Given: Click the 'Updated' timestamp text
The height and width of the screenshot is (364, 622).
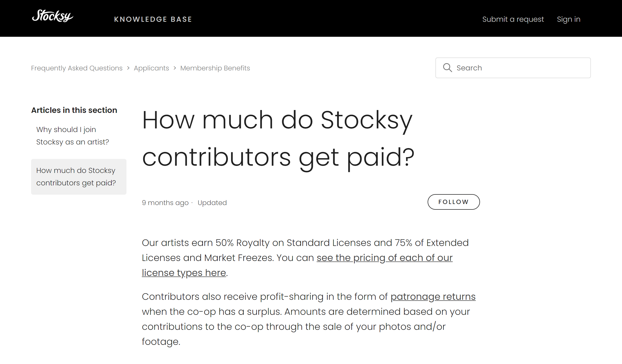Looking at the screenshot, I should (212, 203).
